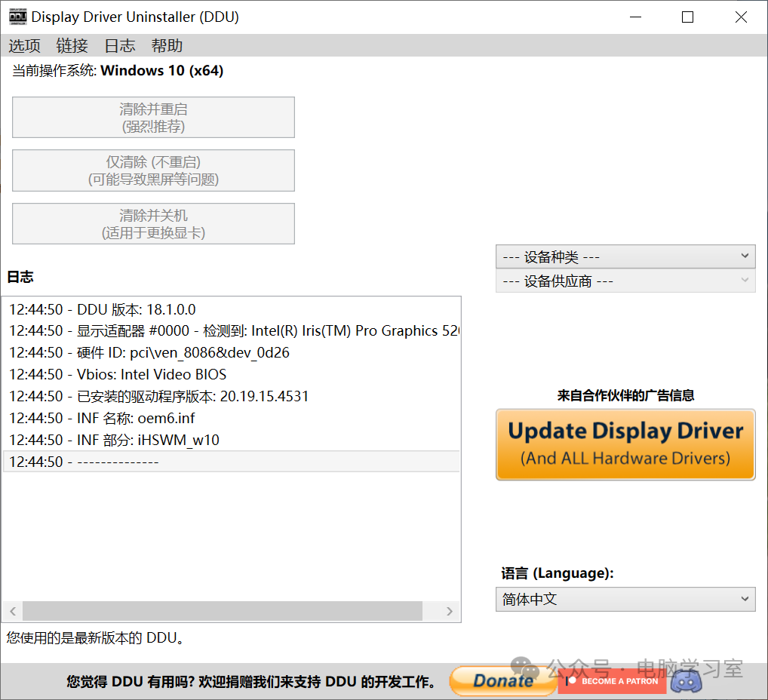
Task: Select log line 'INF 部分: iHSWM_w10'
Action: point(231,440)
